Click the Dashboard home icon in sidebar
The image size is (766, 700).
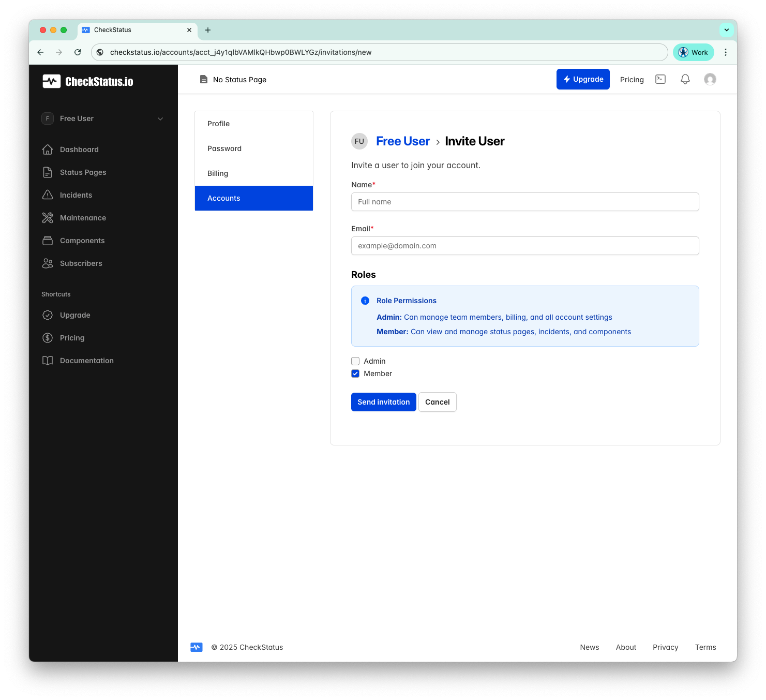tap(48, 150)
